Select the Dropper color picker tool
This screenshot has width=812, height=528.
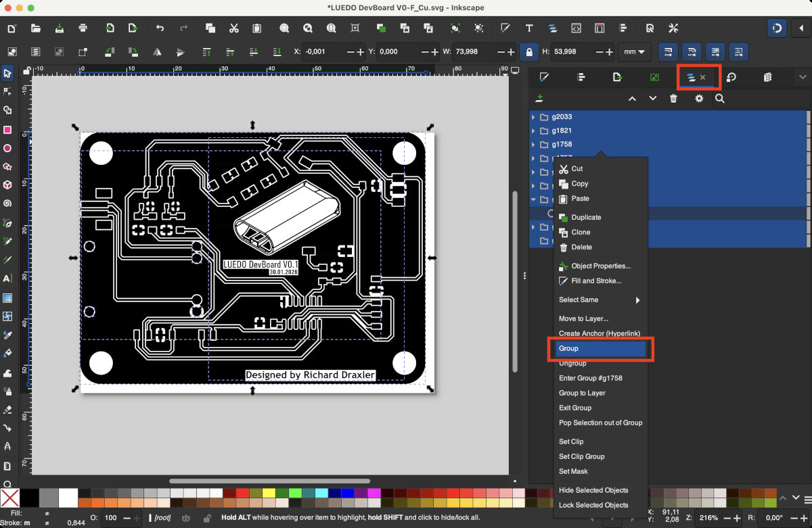coord(7,335)
